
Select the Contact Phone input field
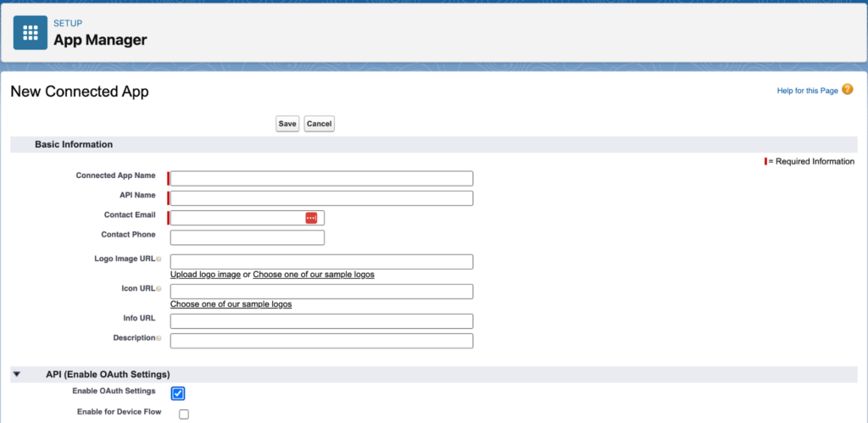click(247, 237)
